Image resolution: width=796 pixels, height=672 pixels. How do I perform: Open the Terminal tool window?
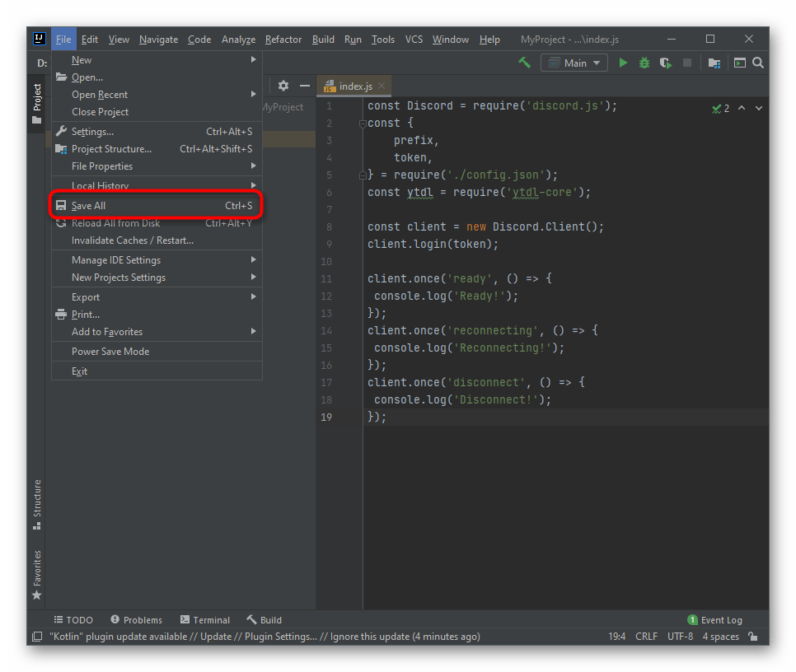[x=205, y=620]
